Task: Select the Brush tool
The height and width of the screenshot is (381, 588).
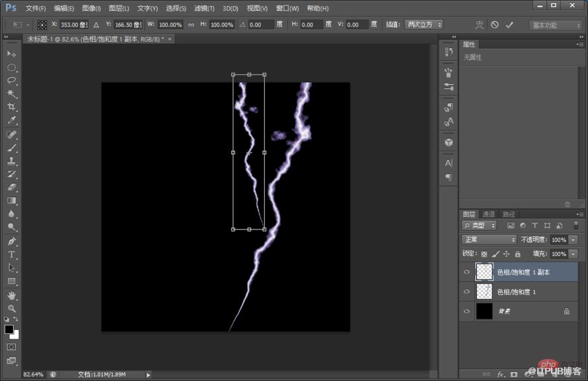Action: pyautogui.click(x=12, y=148)
